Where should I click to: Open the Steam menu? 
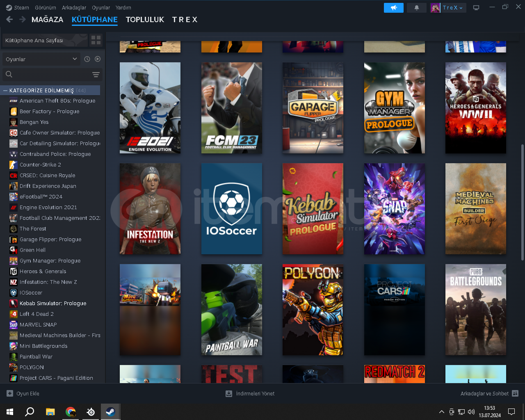click(x=17, y=7)
